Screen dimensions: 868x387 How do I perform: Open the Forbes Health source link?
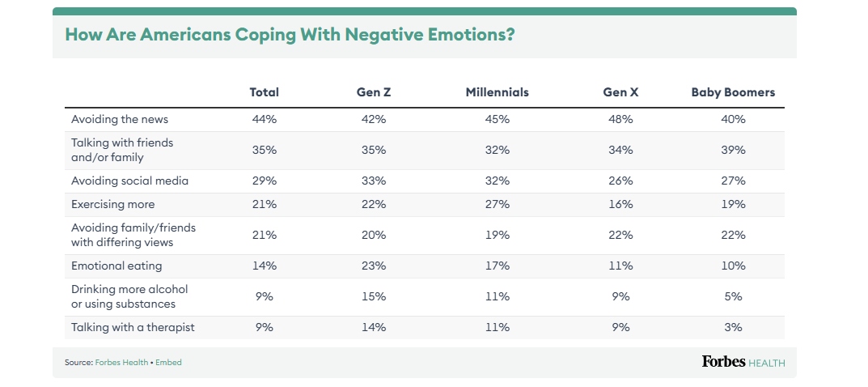[121, 363]
